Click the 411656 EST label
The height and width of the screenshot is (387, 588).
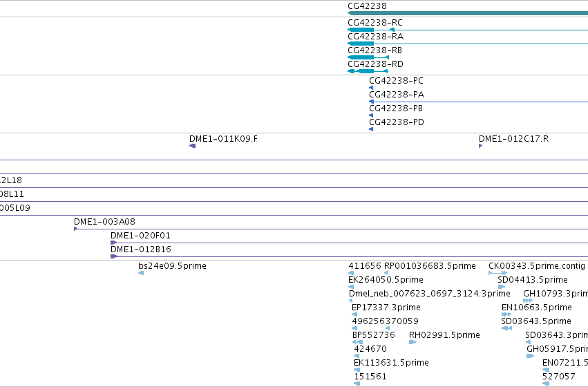[x=365, y=266]
